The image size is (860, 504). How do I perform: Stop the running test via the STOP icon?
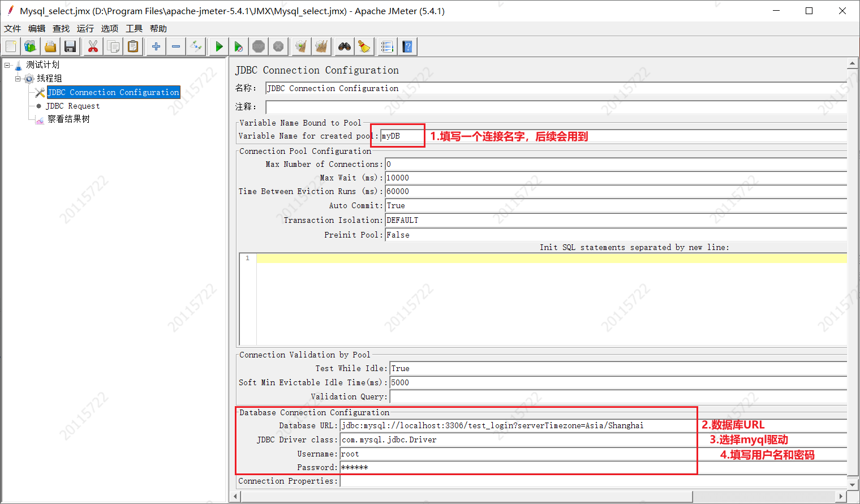pos(259,46)
